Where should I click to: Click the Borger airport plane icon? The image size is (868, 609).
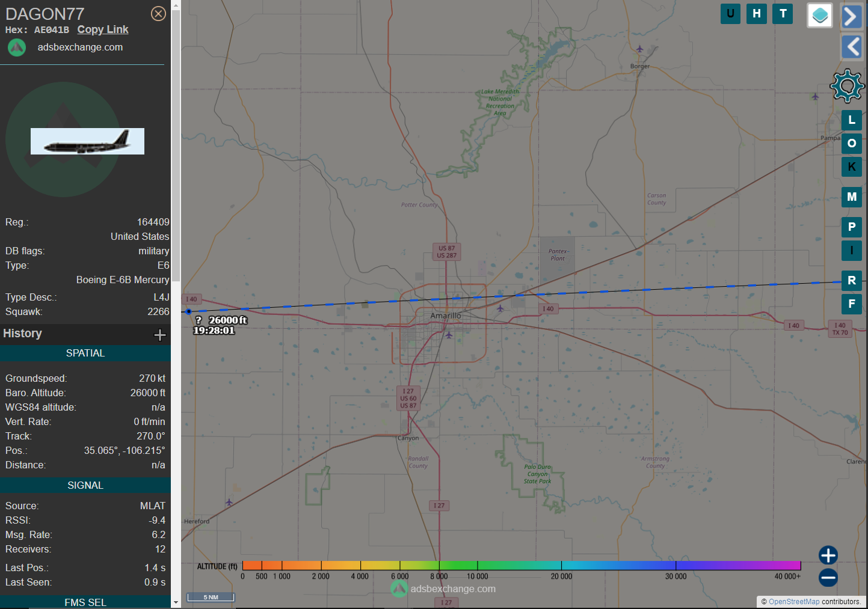(x=639, y=49)
